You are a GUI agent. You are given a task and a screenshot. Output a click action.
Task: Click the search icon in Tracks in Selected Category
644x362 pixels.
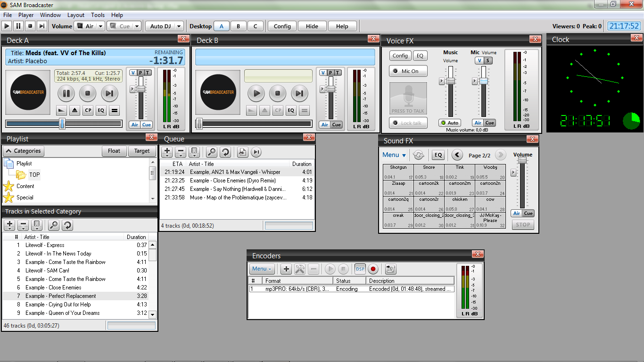(x=54, y=225)
